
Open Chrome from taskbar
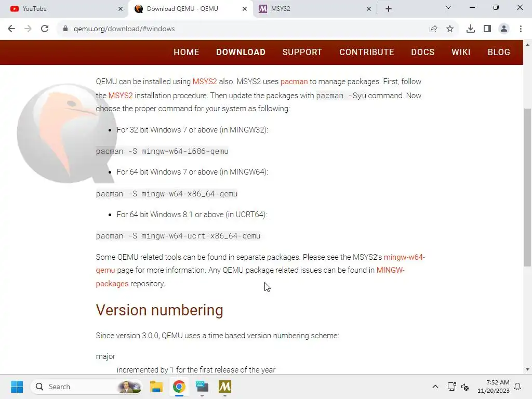click(179, 387)
